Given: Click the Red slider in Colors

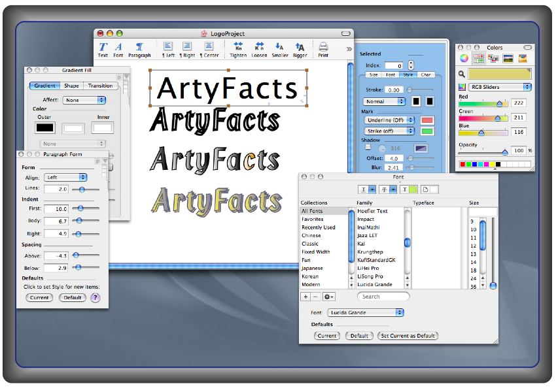Looking at the screenshot, I should click(x=483, y=104).
